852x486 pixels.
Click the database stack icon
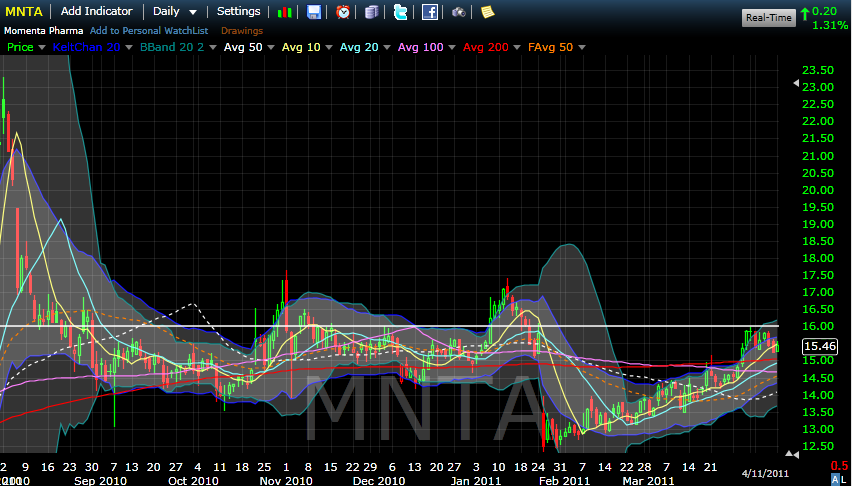click(372, 12)
